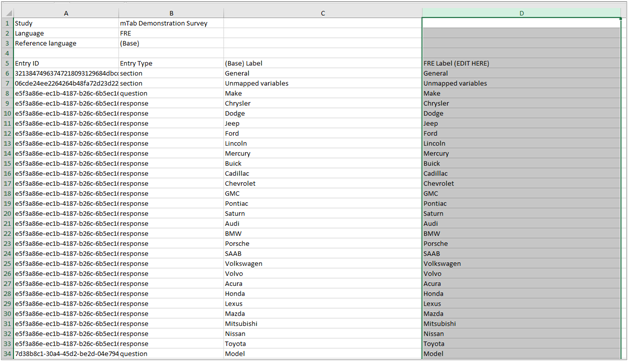Select column D header
The width and height of the screenshot is (628, 361).
[x=521, y=13]
